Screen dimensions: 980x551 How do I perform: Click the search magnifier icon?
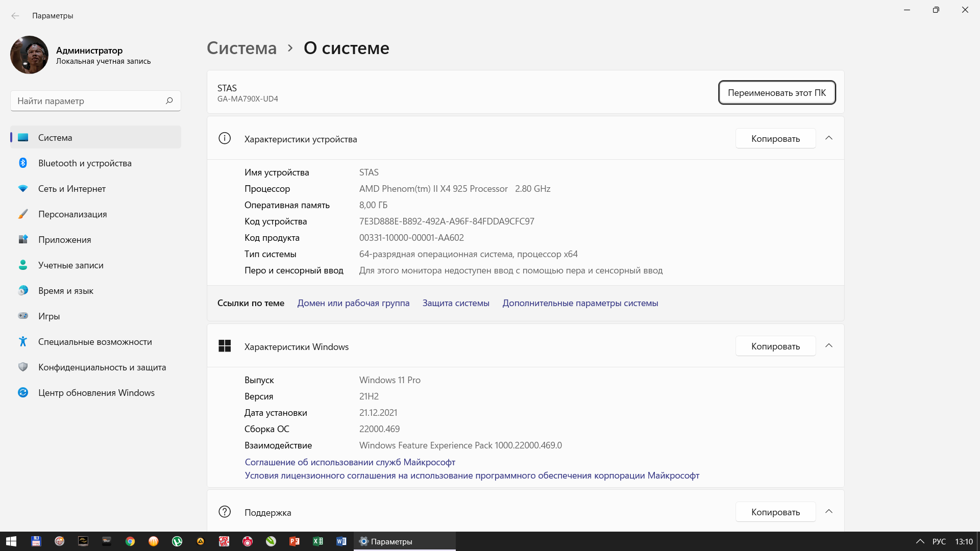(169, 101)
